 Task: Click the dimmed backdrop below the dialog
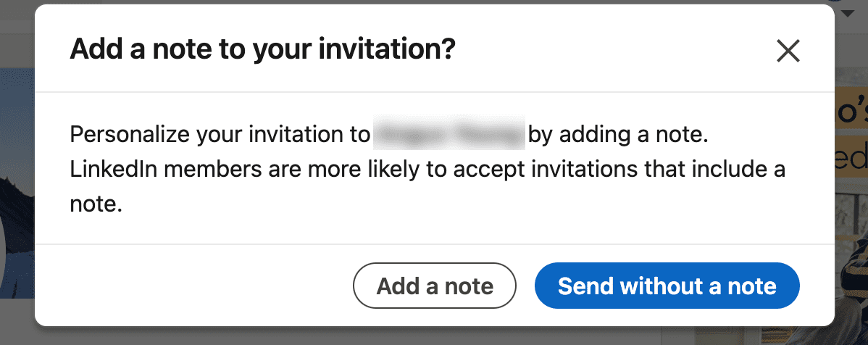point(435,336)
